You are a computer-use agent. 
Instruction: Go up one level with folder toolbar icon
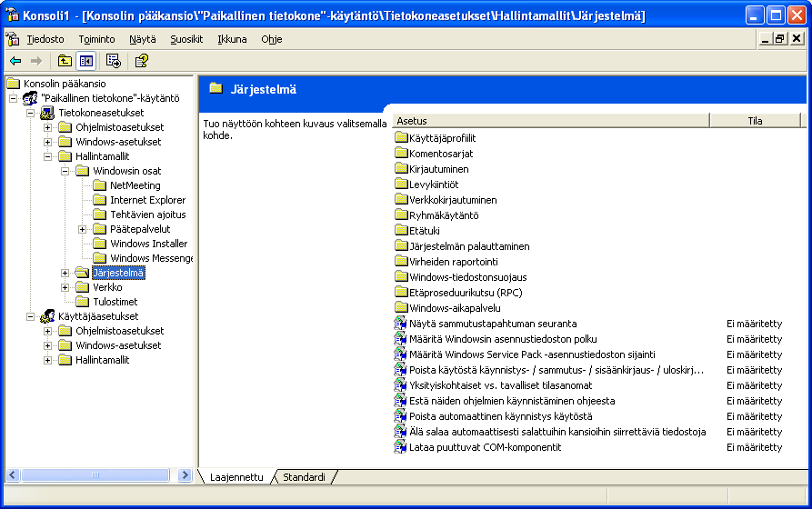(x=65, y=61)
